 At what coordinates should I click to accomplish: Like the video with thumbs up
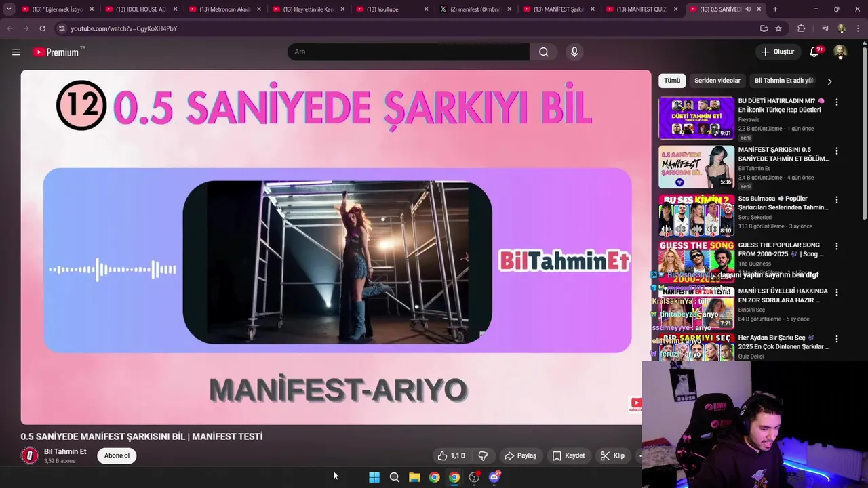point(451,456)
